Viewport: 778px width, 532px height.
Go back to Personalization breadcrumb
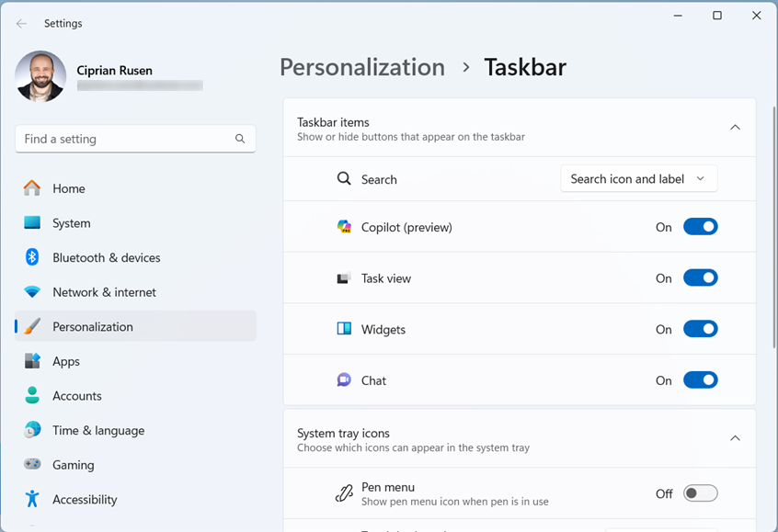pos(362,67)
